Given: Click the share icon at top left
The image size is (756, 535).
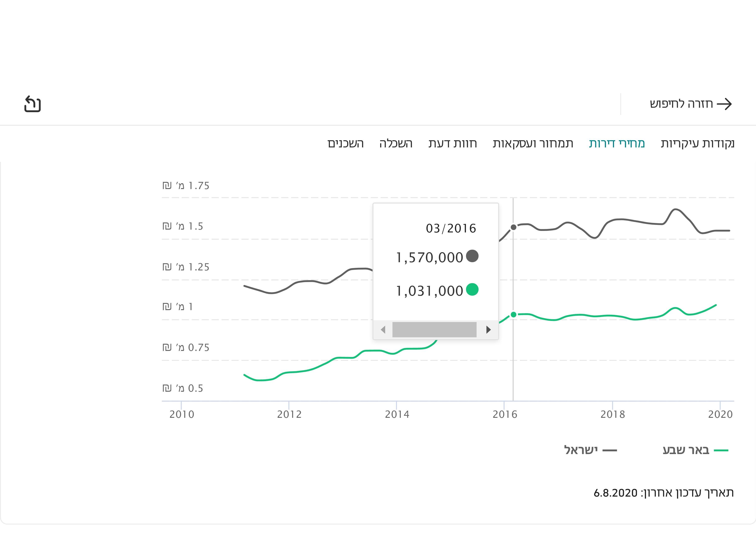Looking at the screenshot, I should click(x=32, y=104).
